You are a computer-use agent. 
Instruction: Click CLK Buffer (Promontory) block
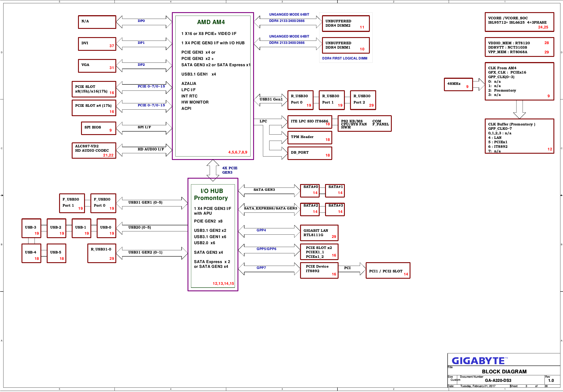click(x=519, y=136)
